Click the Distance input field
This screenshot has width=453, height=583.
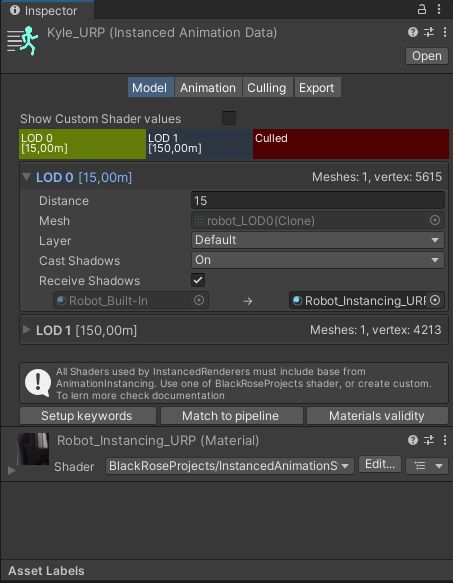tap(318, 200)
